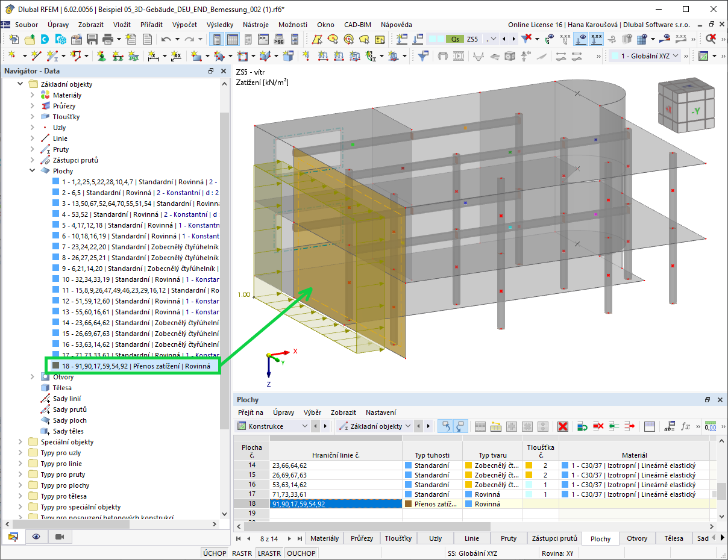Click the brown Přenos zatížení swatch in row 18
Image resolution: width=728 pixels, height=560 pixels.
409,504
